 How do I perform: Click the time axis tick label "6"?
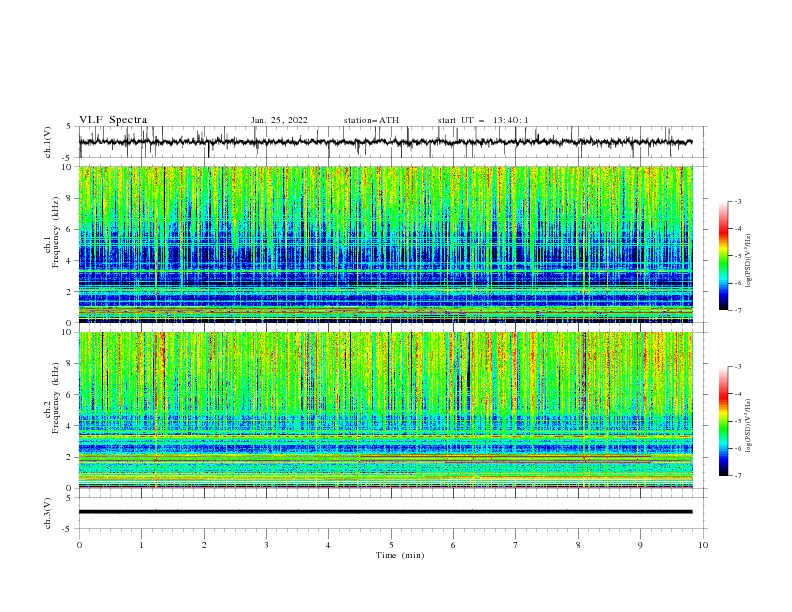(453, 545)
